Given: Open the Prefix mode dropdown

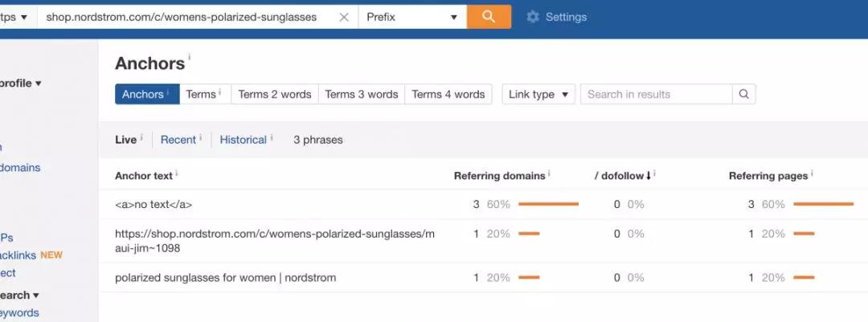Looking at the screenshot, I should (411, 17).
